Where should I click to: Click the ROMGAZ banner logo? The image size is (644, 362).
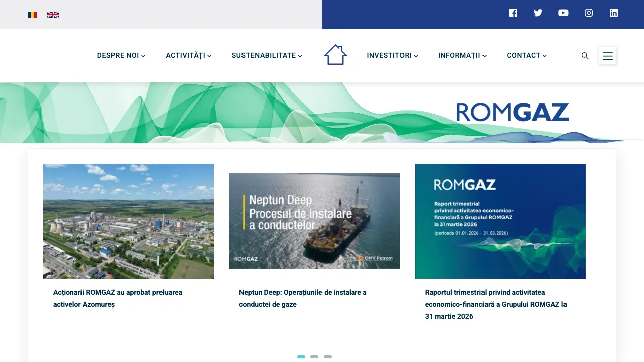point(513,112)
